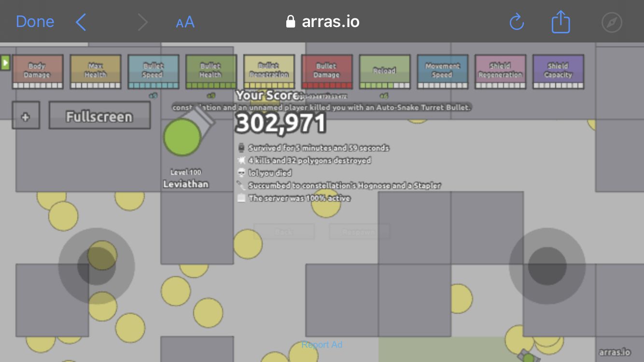Upgrade the Shield Capacity stat

(559, 72)
